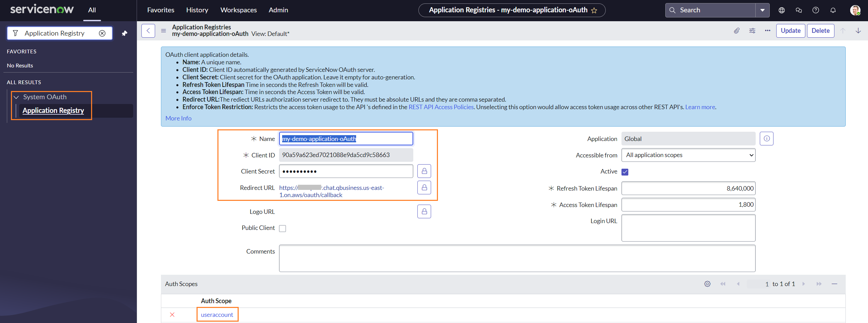868x323 pixels.
Task: Click the Update button
Action: click(791, 30)
